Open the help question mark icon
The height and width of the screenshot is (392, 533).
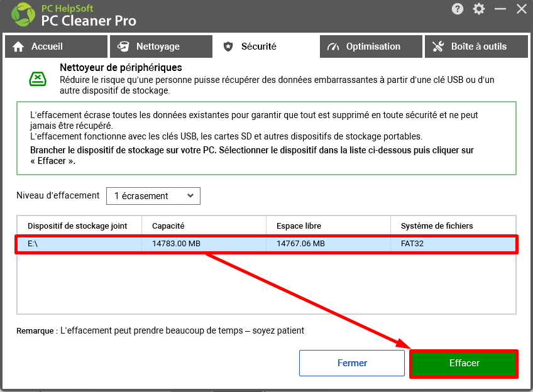(x=457, y=9)
